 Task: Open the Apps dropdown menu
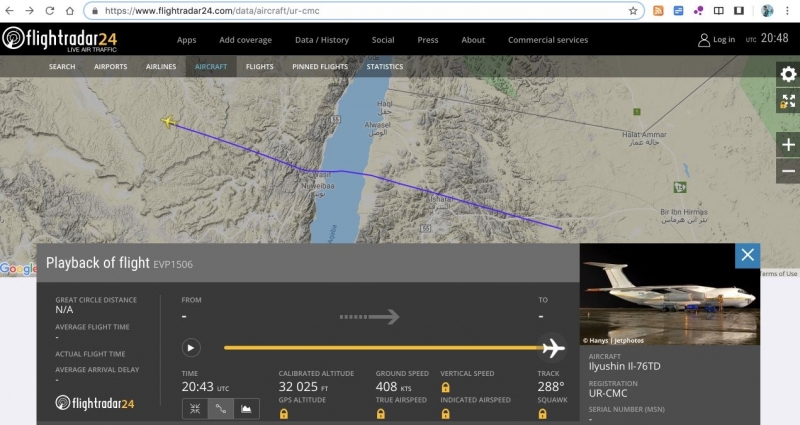click(x=186, y=40)
